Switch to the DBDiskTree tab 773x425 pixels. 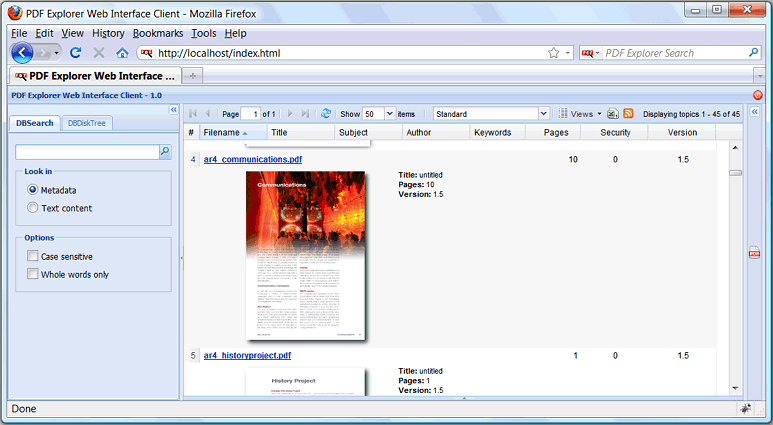(x=87, y=123)
